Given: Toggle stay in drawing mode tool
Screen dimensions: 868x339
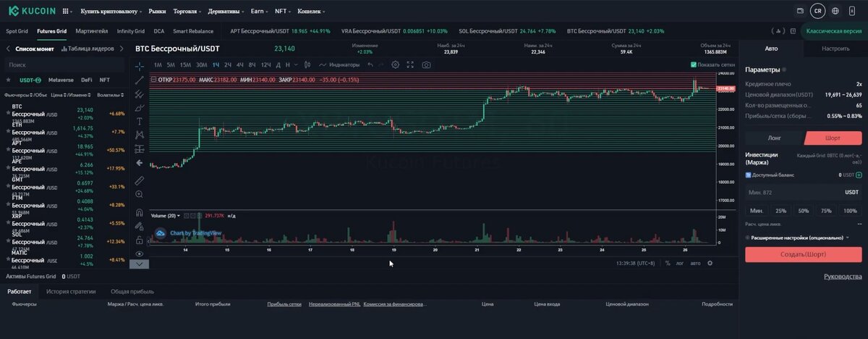Looking at the screenshot, I should click(140, 226).
